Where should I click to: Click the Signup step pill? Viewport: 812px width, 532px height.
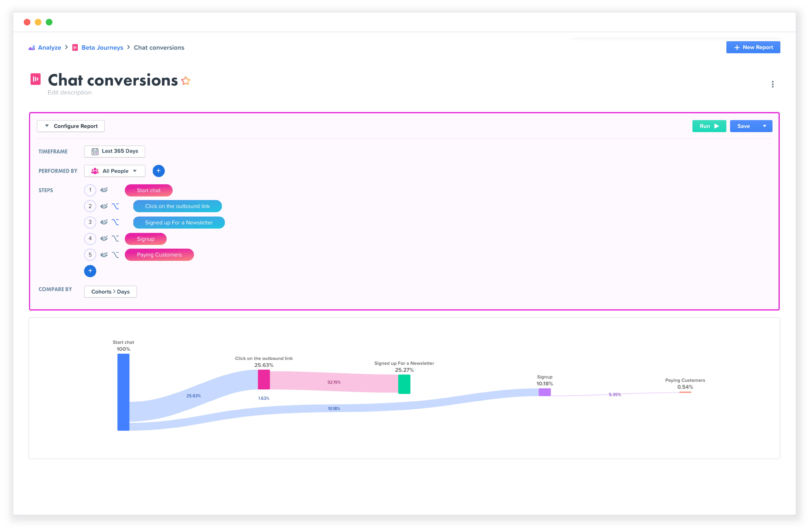pyautogui.click(x=146, y=239)
